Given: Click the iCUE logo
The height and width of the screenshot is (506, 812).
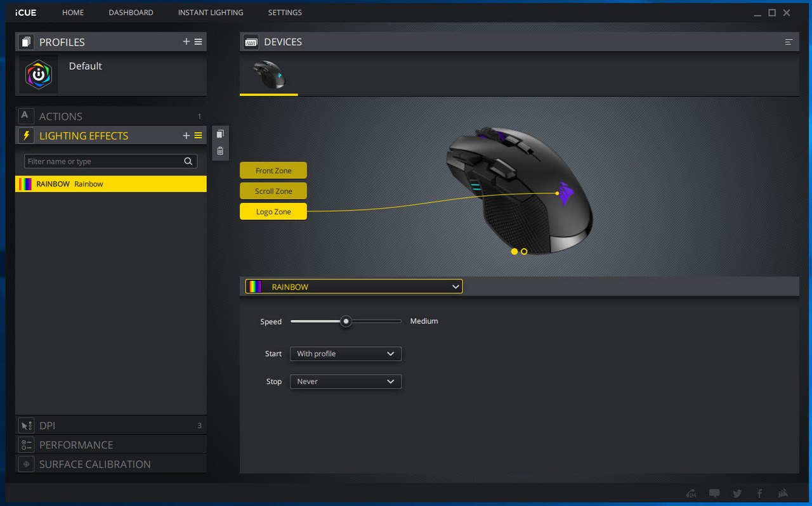Looking at the screenshot, I should click(26, 13).
